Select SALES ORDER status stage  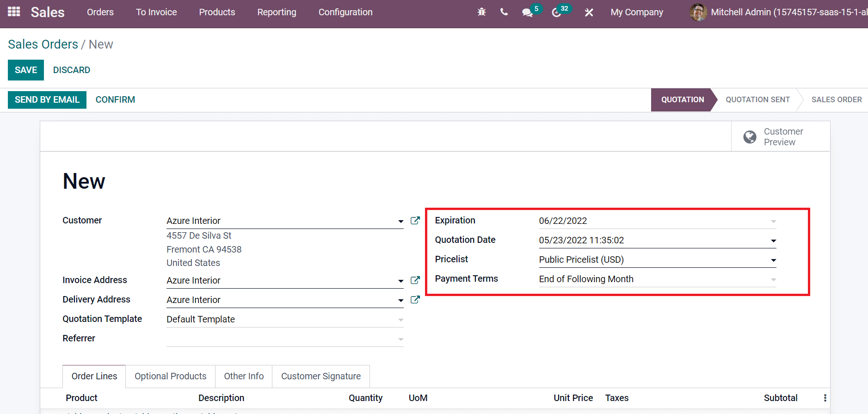[837, 99]
